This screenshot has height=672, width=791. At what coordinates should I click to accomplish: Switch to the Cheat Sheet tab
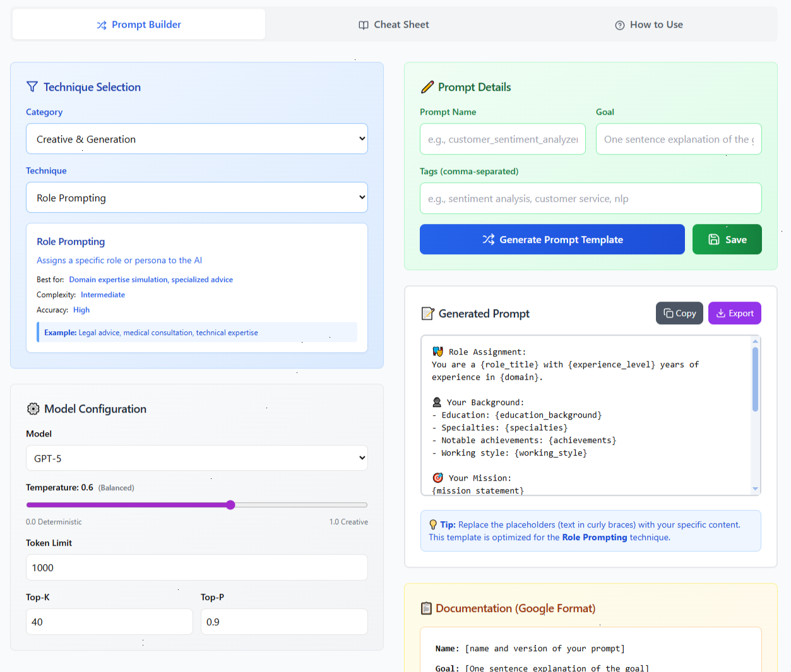coord(394,25)
